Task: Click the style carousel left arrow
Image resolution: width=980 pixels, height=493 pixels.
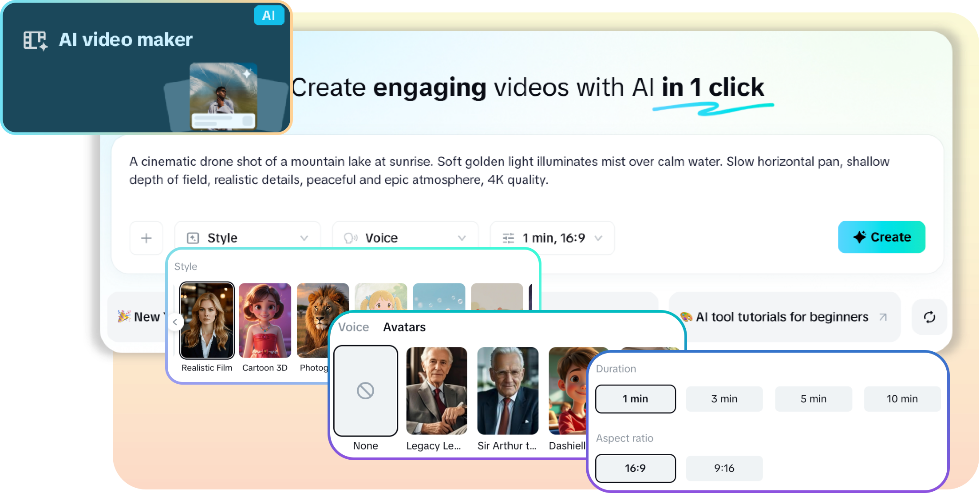Action: coord(175,322)
